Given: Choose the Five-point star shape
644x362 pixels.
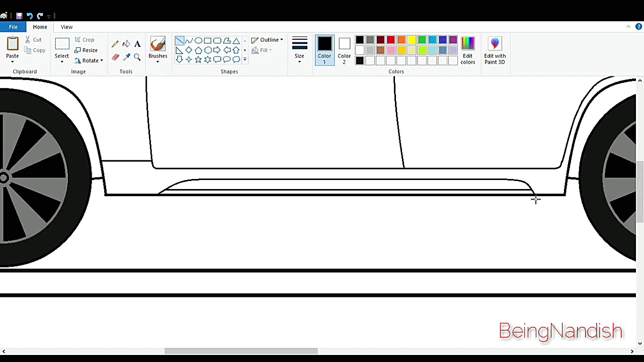Looking at the screenshot, I should tap(198, 59).
